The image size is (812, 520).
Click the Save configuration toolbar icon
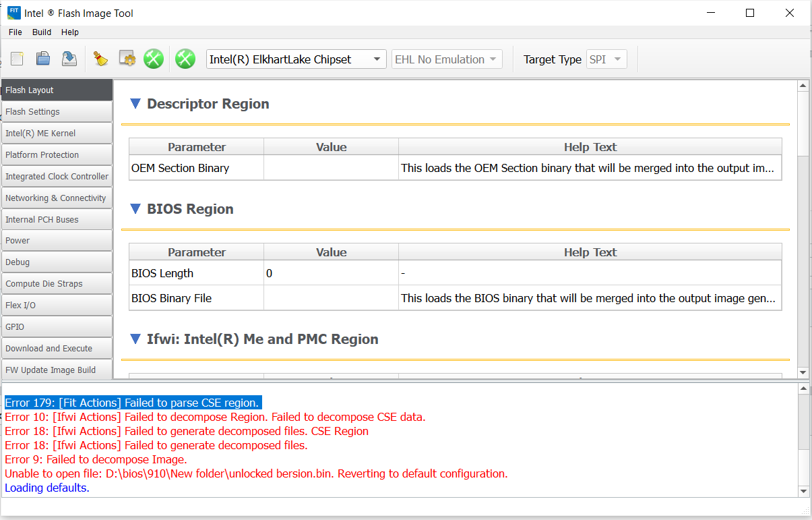[x=69, y=59]
